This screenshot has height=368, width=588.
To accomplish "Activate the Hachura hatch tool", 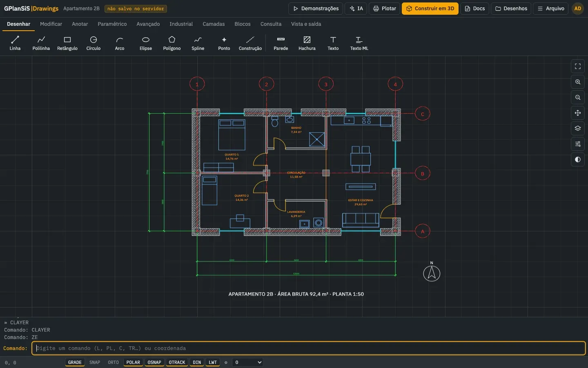I will (307, 43).
